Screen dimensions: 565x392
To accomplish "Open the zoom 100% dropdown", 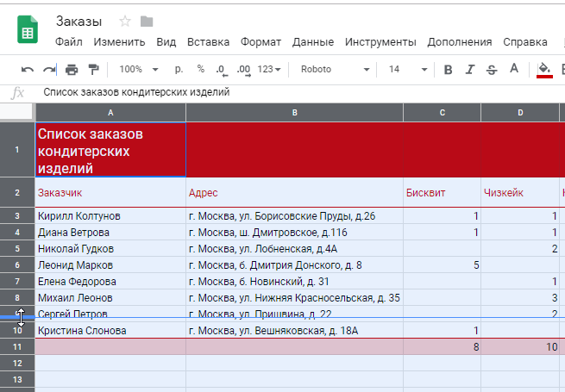I will click(138, 69).
